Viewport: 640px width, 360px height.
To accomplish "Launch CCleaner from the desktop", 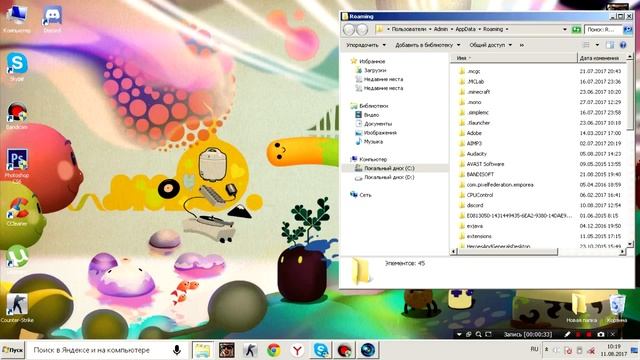I will pos(17,211).
